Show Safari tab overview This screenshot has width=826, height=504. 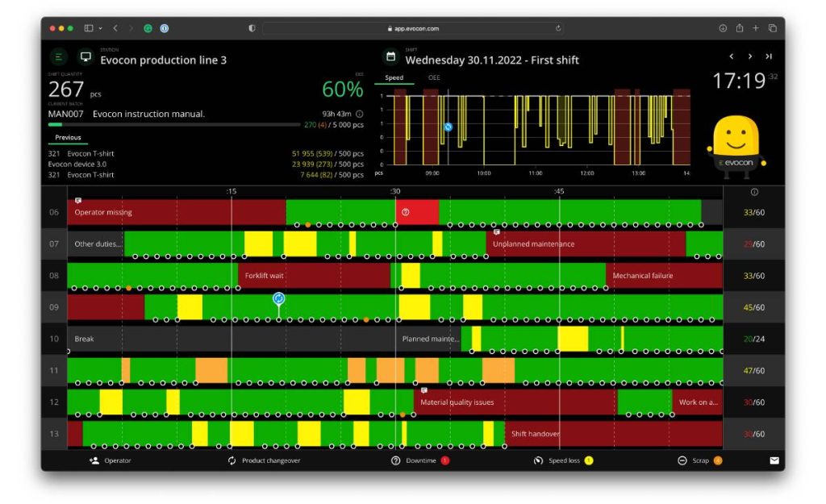(x=772, y=28)
